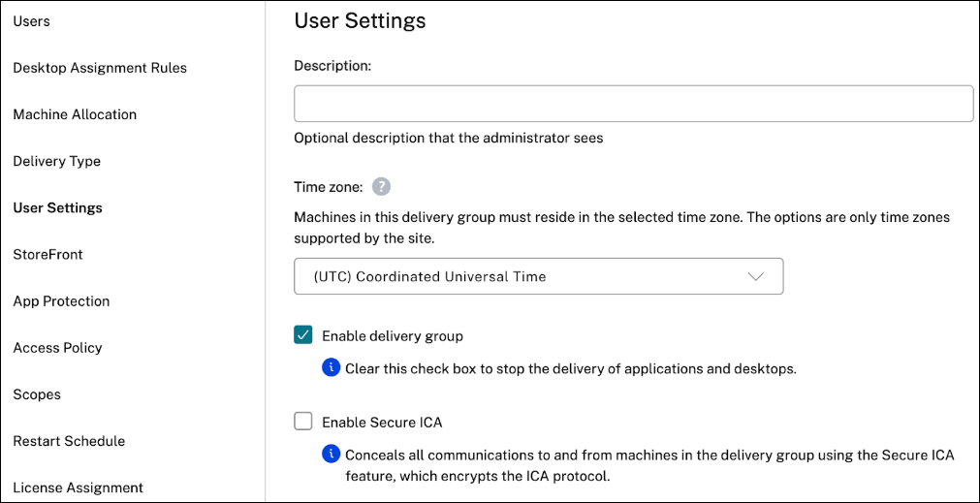Open Desktop Assignment Rules settings
The height and width of the screenshot is (503, 980).
pyautogui.click(x=100, y=68)
